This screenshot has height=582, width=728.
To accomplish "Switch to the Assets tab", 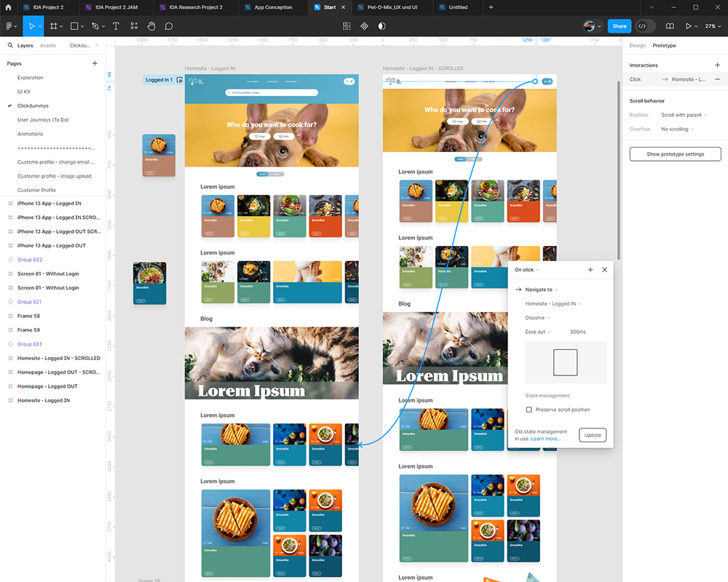I will click(48, 46).
